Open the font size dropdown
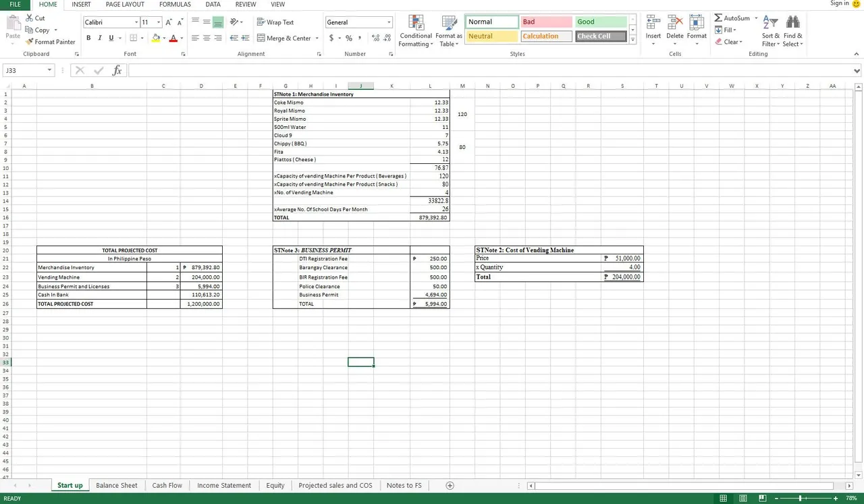Viewport: 864px width, 504px height. coord(159,22)
